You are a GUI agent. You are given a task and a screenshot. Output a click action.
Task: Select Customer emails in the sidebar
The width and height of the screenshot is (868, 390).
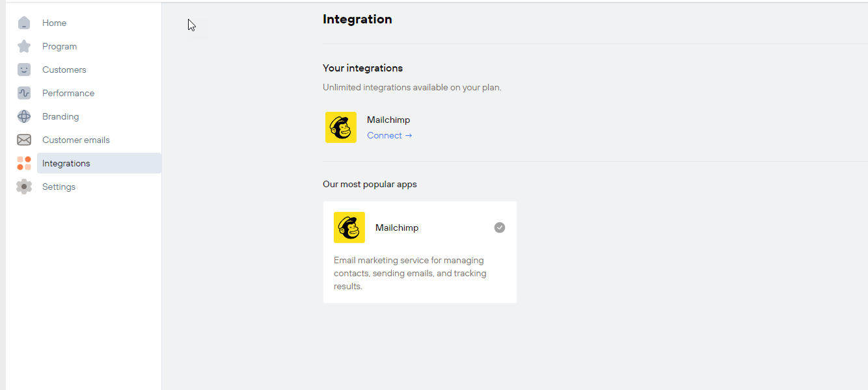(76, 140)
